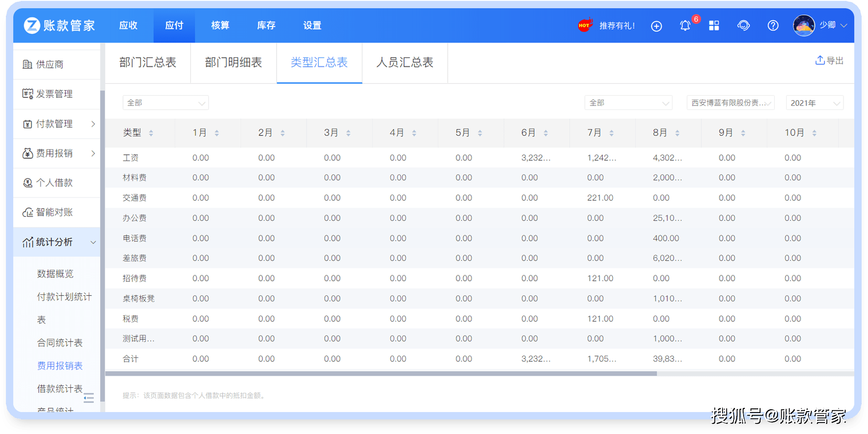Click the plus circle icon in header

(657, 26)
